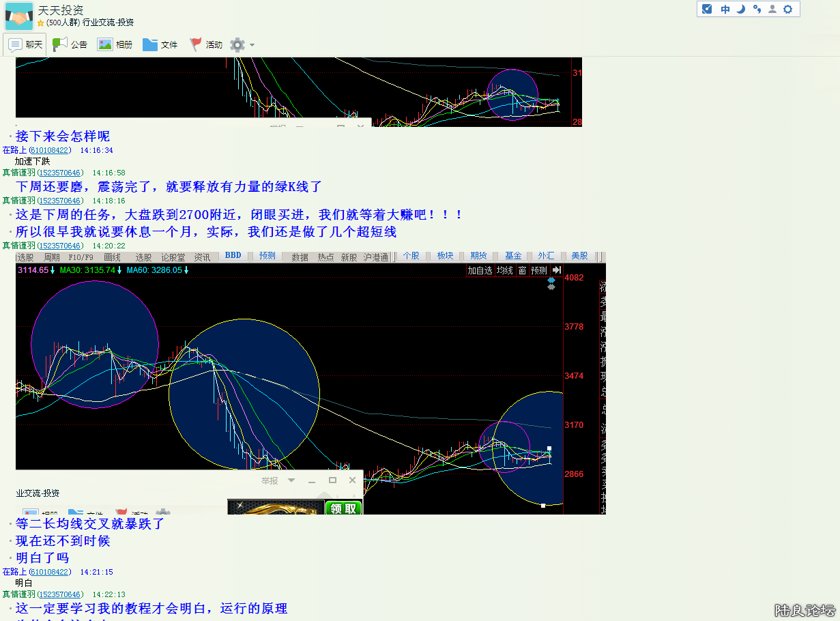
Task: Expand the 举报 dropdown arrow in embedded window
Action: 291,480
